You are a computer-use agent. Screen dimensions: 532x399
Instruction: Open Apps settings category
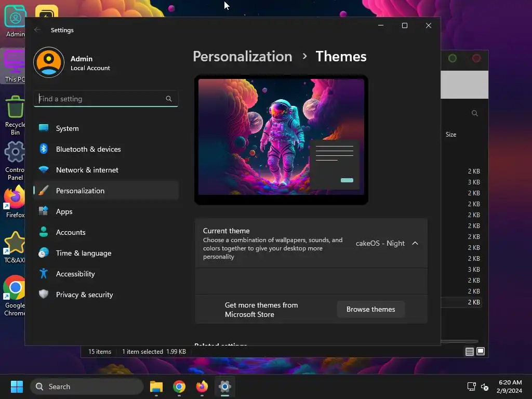[106, 211]
